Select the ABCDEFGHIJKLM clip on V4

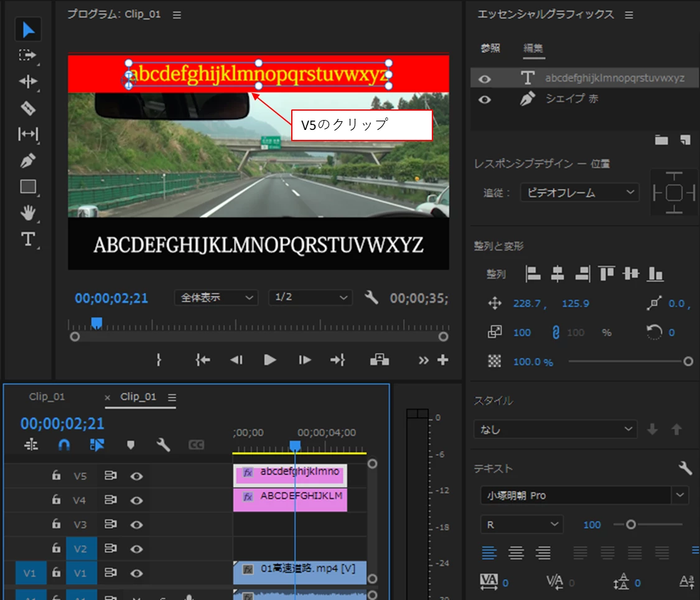290,500
